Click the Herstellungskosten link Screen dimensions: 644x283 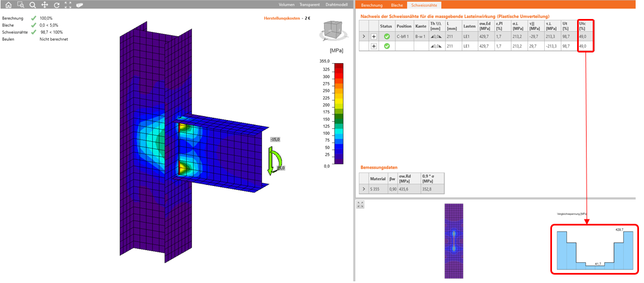point(283,18)
